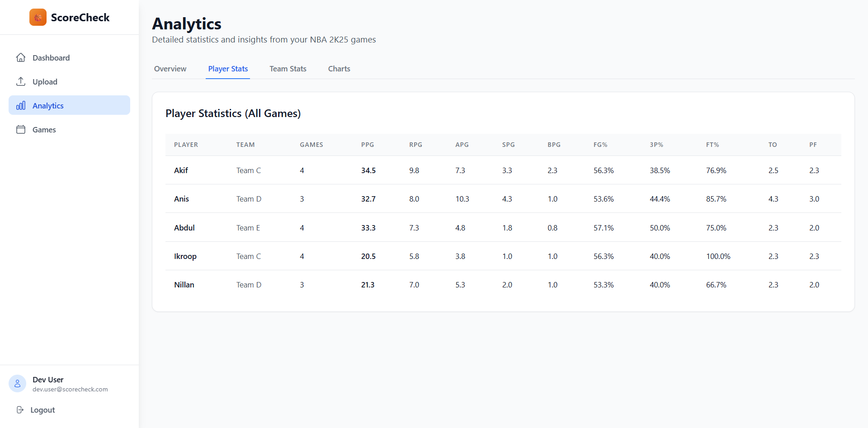This screenshot has width=868, height=428.
Task: Click the Dashboard home icon
Action: pyautogui.click(x=21, y=58)
